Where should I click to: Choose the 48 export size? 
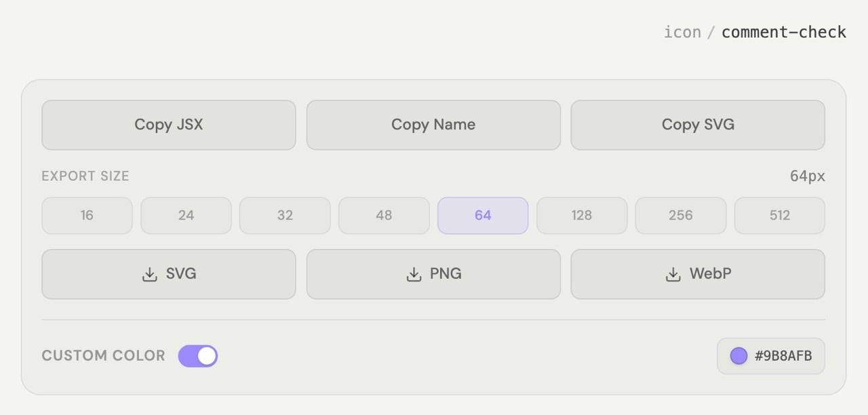(x=384, y=216)
